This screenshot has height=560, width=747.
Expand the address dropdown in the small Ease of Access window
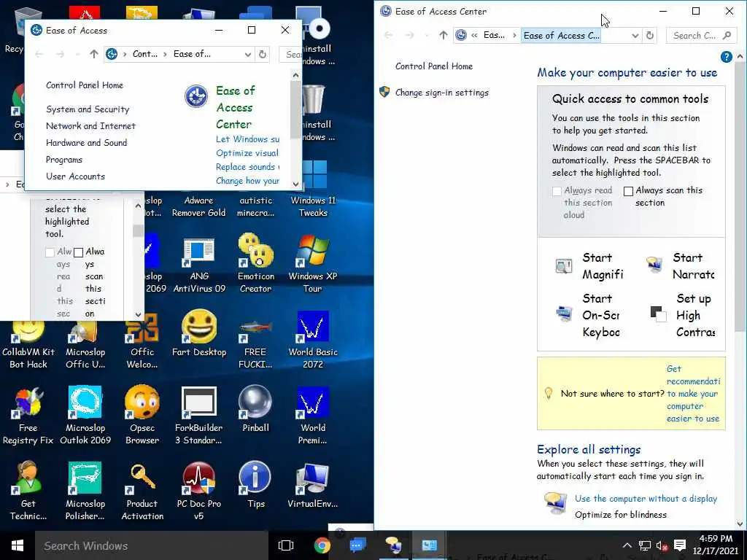click(x=248, y=55)
